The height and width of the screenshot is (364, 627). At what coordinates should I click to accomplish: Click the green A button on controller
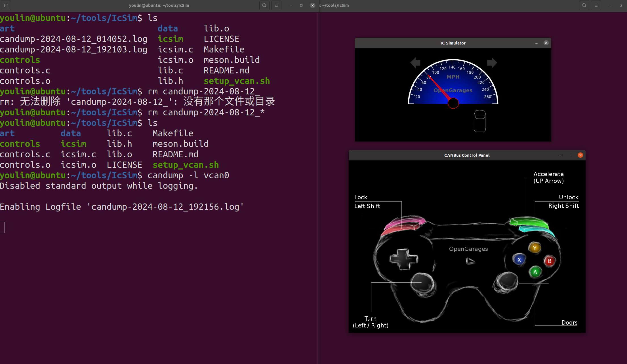535,272
